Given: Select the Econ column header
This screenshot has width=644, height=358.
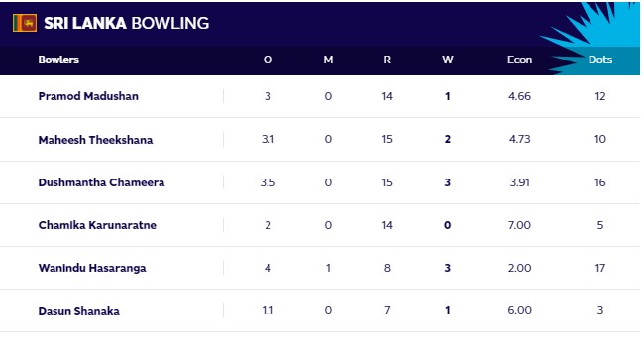Looking at the screenshot, I should coord(519,60).
